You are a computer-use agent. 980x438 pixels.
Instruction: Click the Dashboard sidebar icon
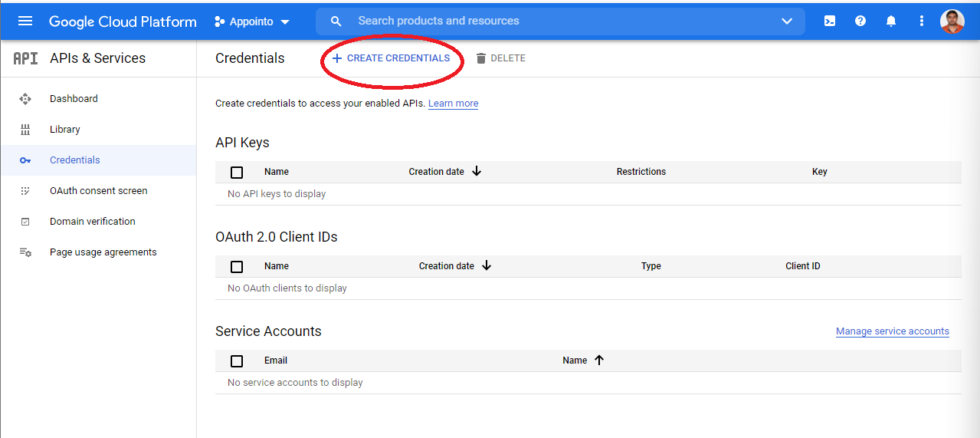coord(25,99)
